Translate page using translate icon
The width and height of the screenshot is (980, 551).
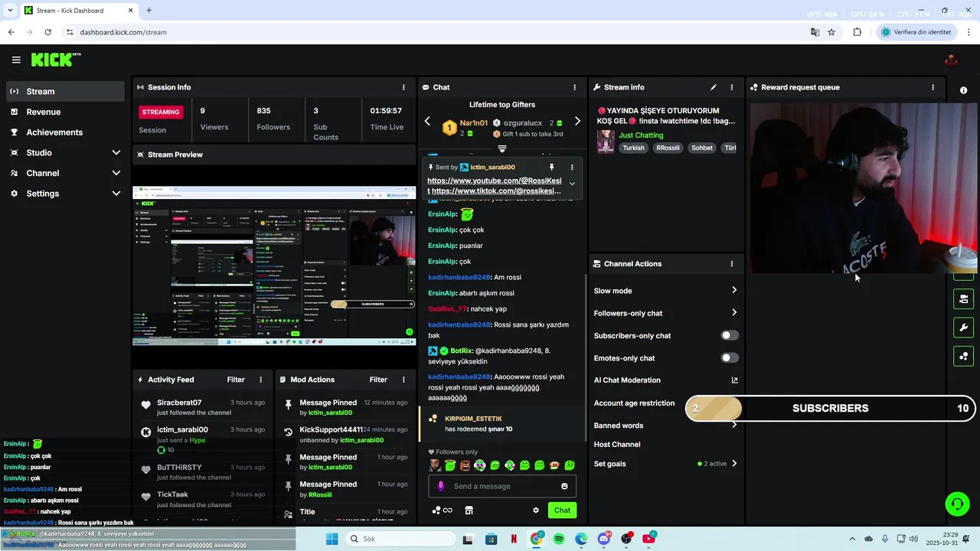pos(815,32)
